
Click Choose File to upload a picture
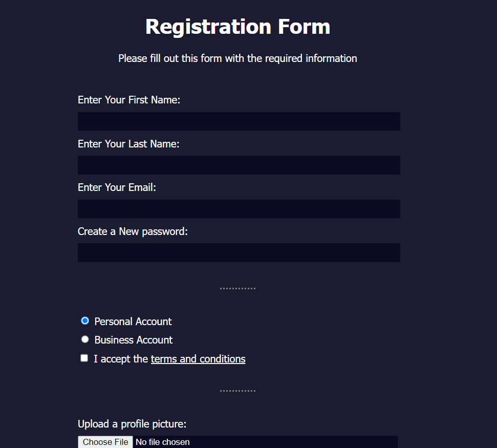click(105, 442)
